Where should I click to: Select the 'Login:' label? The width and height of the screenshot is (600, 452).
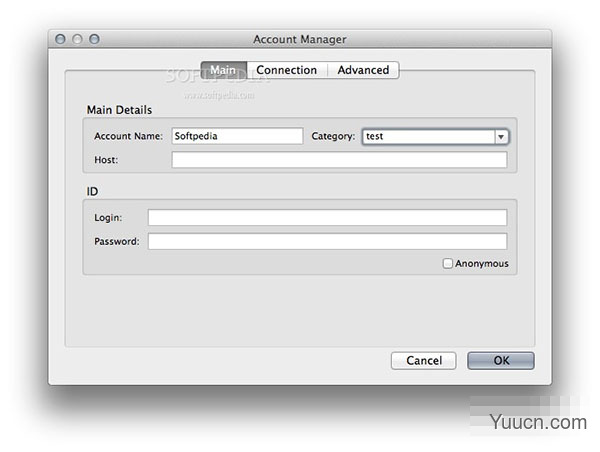pyautogui.click(x=108, y=218)
